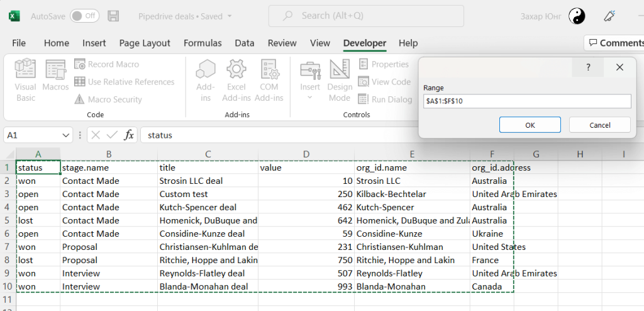This screenshot has height=311, width=644.
Task: Click the value 462 cell
Action: pyautogui.click(x=306, y=207)
